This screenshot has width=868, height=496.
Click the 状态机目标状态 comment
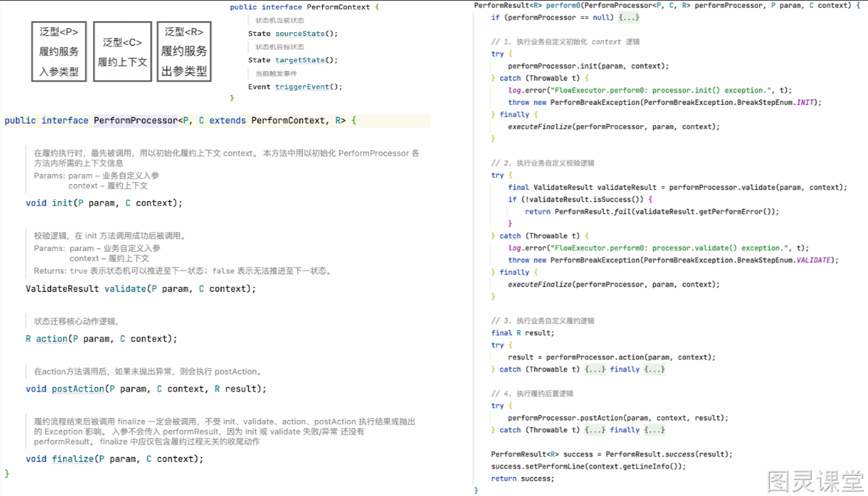pyautogui.click(x=279, y=47)
